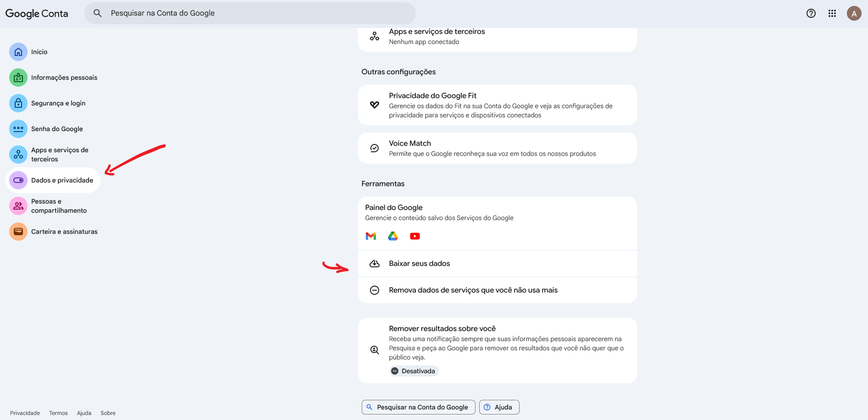The height and width of the screenshot is (420, 868).
Task: Open Painel do Google
Action: (498, 223)
